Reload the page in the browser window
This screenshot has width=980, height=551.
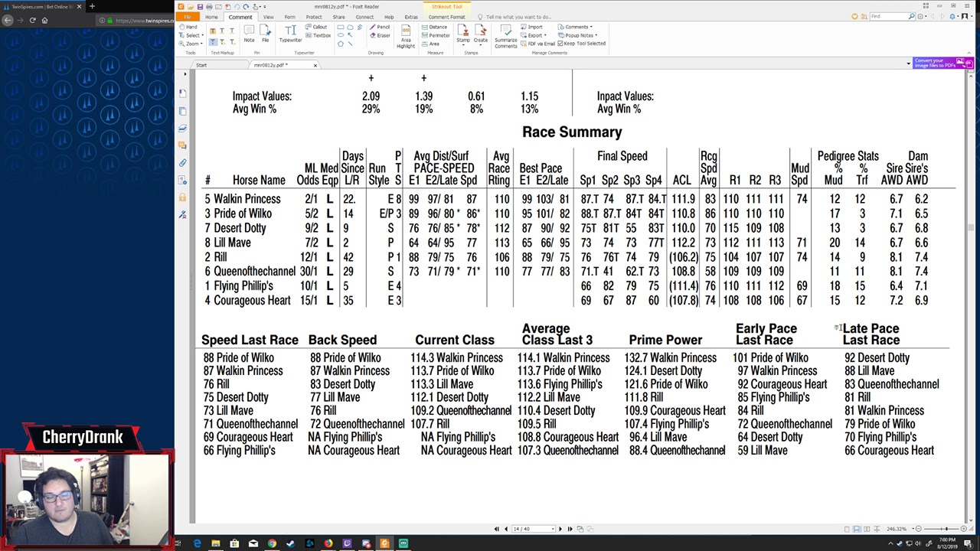[x=32, y=20]
